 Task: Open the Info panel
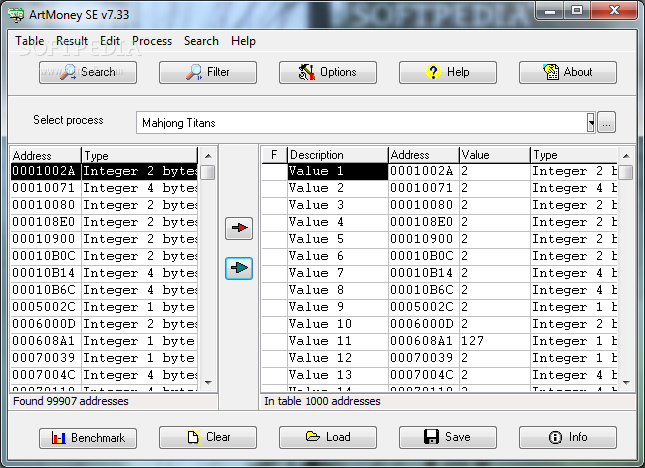pos(568,438)
